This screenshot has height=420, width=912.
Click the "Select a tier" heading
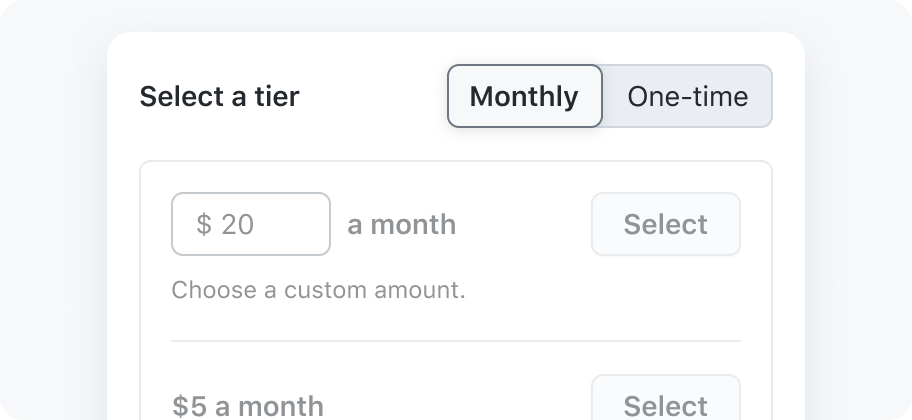coord(219,97)
